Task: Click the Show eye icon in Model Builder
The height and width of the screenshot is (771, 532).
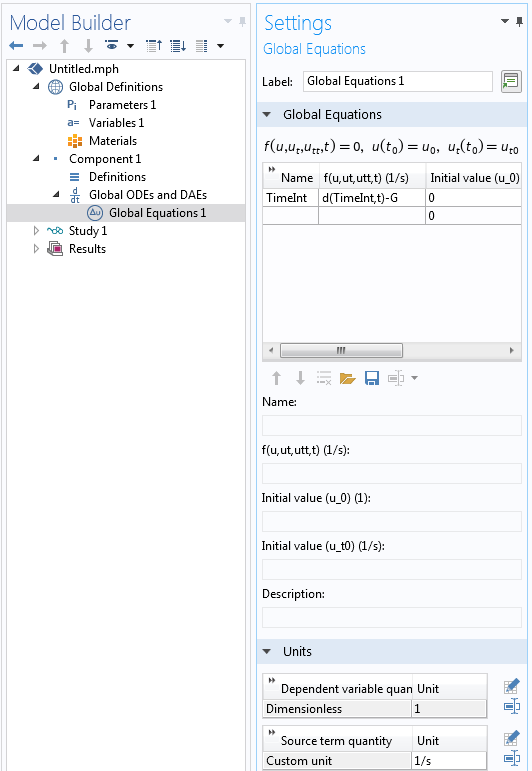Action: tap(112, 46)
